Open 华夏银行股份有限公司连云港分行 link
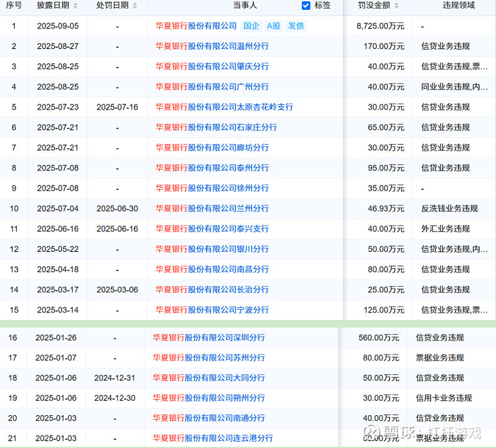 pos(213,438)
